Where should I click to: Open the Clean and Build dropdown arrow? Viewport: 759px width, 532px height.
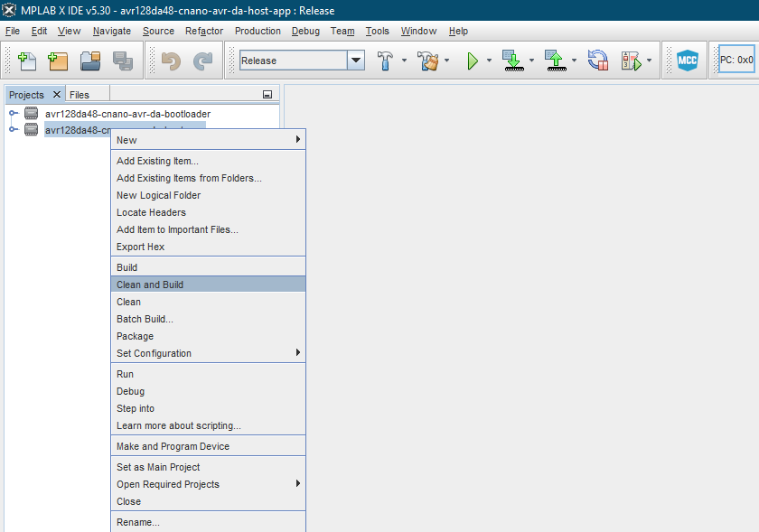446,61
